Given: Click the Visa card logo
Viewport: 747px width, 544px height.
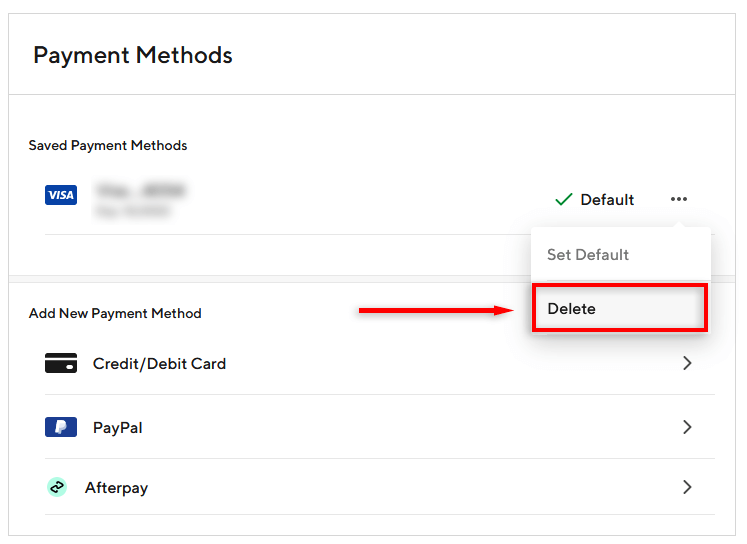Looking at the screenshot, I should tap(61, 195).
